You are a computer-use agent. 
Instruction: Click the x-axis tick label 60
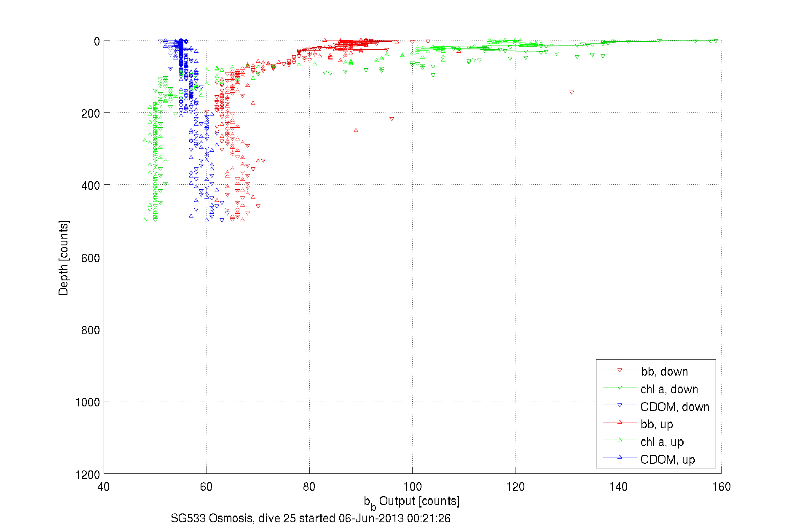pos(206,487)
